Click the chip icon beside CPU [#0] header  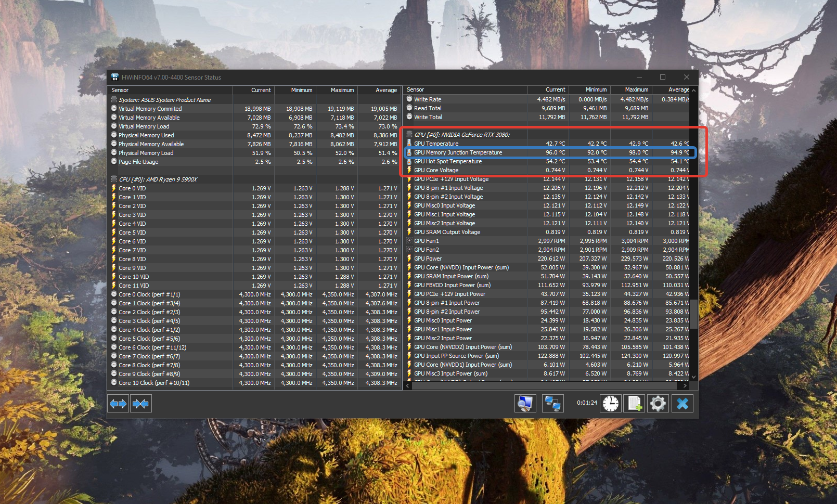[x=114, y=179]
